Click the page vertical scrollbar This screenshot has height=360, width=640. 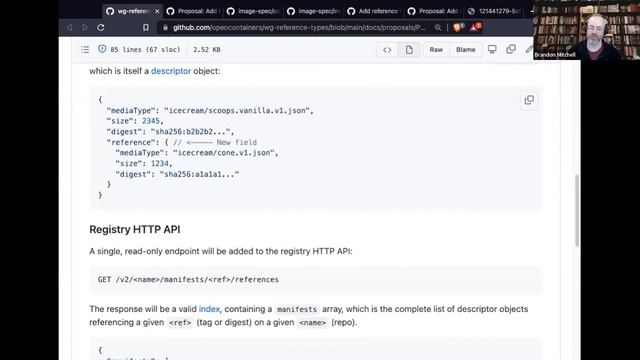577,210
